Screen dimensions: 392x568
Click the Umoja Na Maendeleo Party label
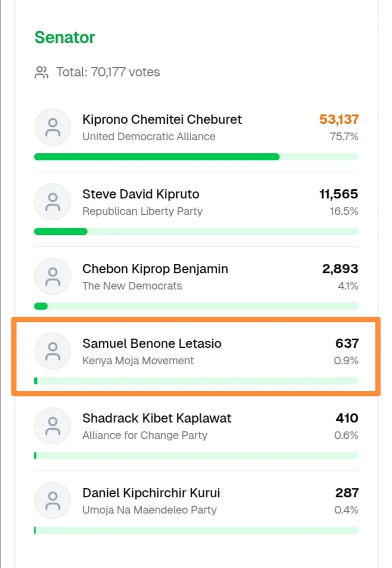pyautogui.click(x=149, y=510)
